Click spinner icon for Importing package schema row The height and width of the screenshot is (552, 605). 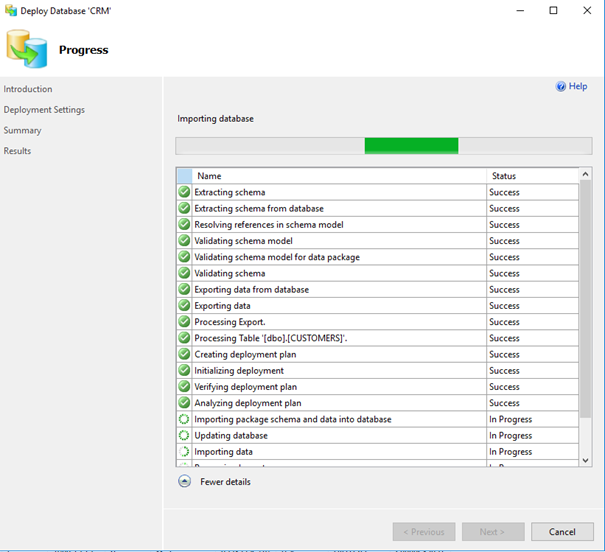[x=184, y=419]
